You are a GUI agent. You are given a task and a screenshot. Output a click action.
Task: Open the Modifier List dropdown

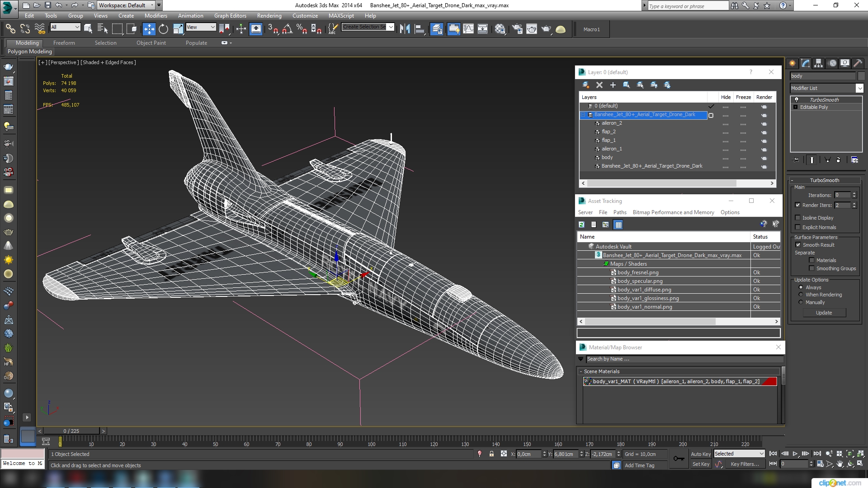[x=859, y=88]
